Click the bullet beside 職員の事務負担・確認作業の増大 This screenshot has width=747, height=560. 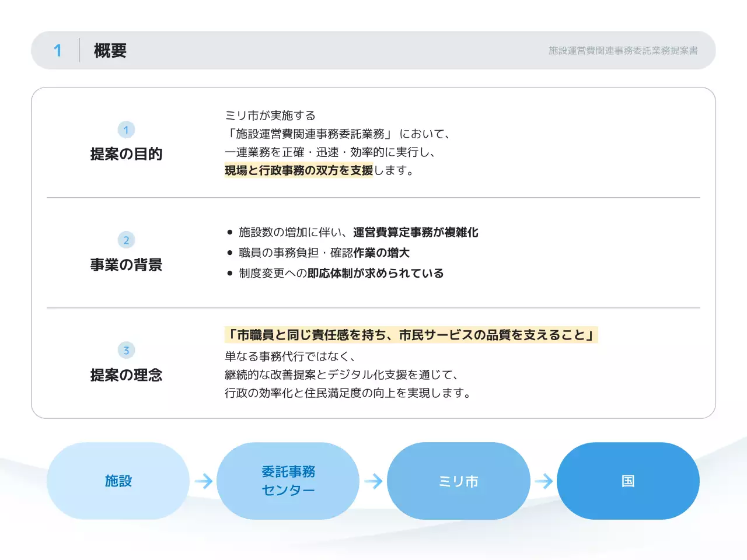231,253
